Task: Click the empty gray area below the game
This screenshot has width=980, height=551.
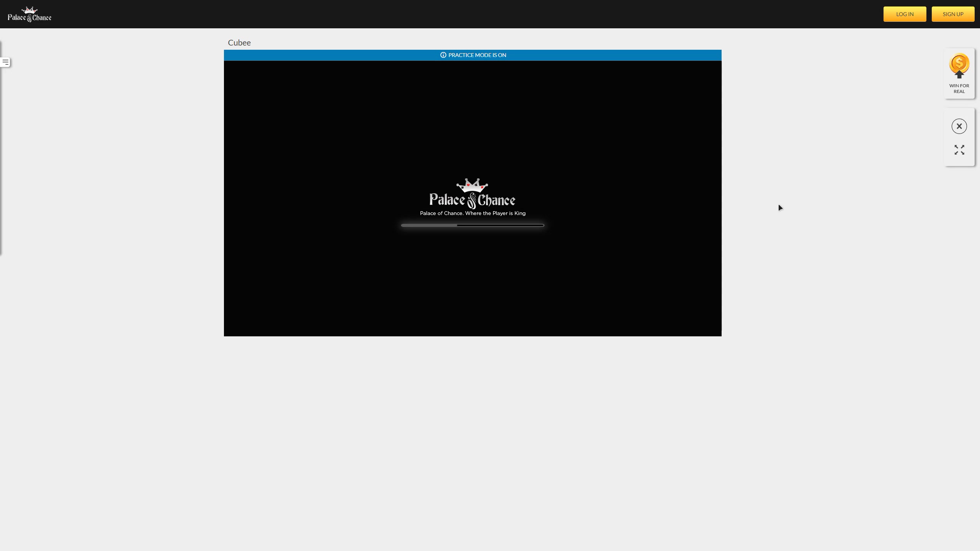Action: [x=472, y=440]
